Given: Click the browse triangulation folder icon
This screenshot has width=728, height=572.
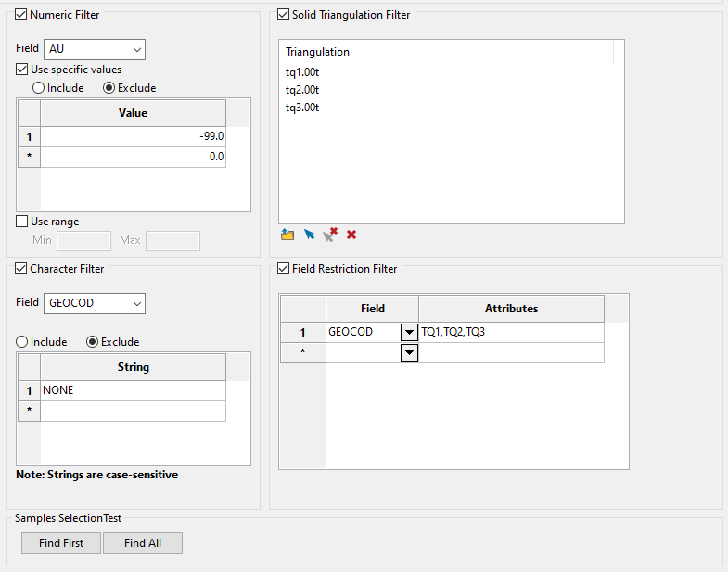Looking at the screenshot, I should 287,235.
